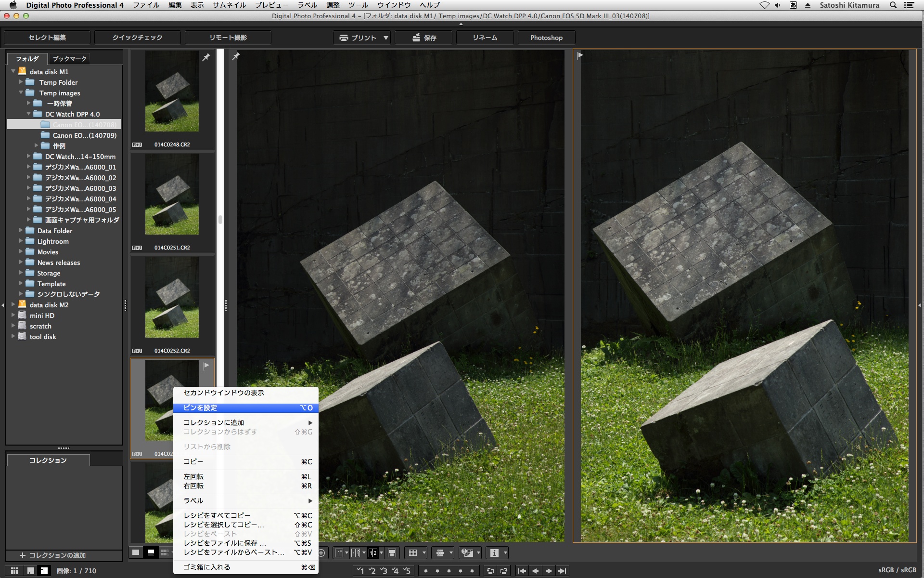Image resolution: width=924 pixels, height=578 pixels.
Task: Toggle the two-image 12 comparison view
Action: point(373,553)
